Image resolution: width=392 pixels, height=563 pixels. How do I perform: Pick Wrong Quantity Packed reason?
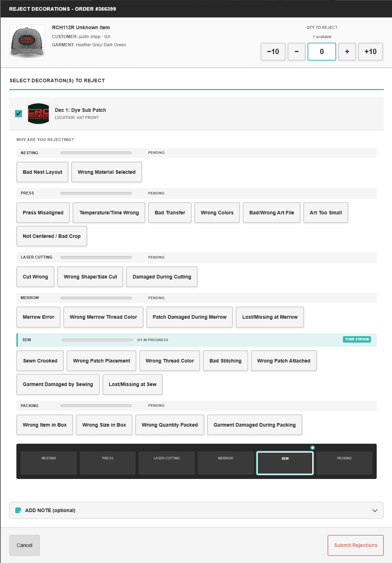(x=169, y=425)
